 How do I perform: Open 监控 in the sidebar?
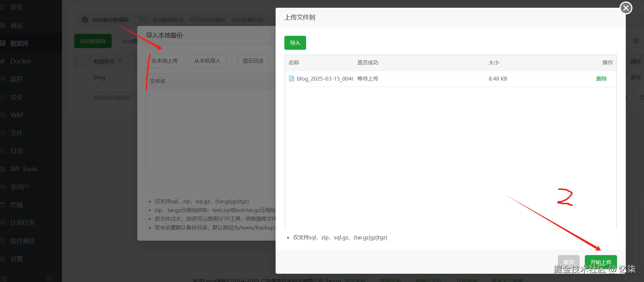[x=16, y=79]
